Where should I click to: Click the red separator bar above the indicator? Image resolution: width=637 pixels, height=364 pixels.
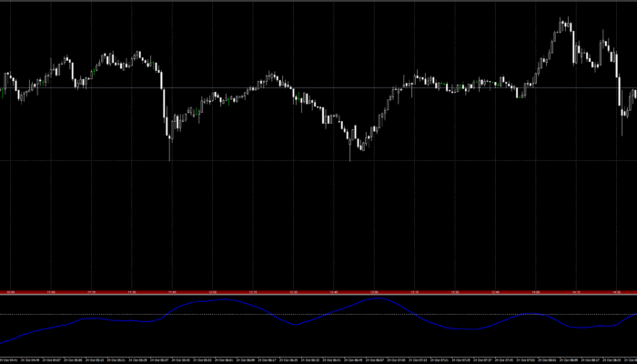point(318,292)
